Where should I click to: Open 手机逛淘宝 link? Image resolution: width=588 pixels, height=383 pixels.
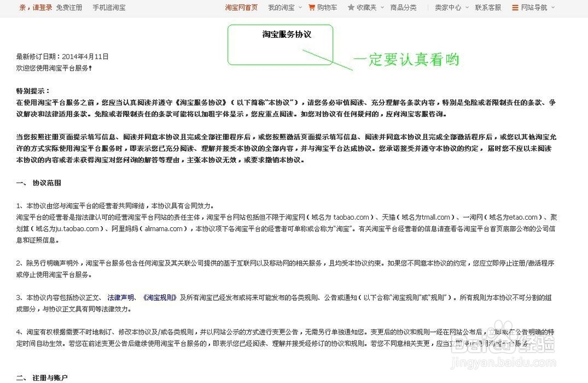109,7
